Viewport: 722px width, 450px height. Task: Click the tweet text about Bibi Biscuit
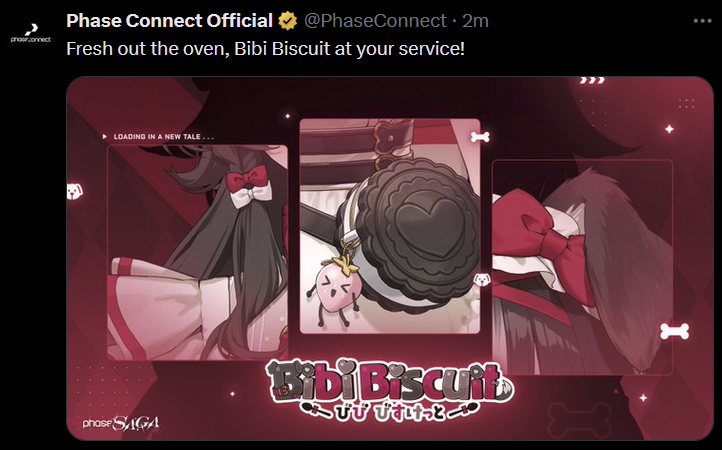click(266, 48)
